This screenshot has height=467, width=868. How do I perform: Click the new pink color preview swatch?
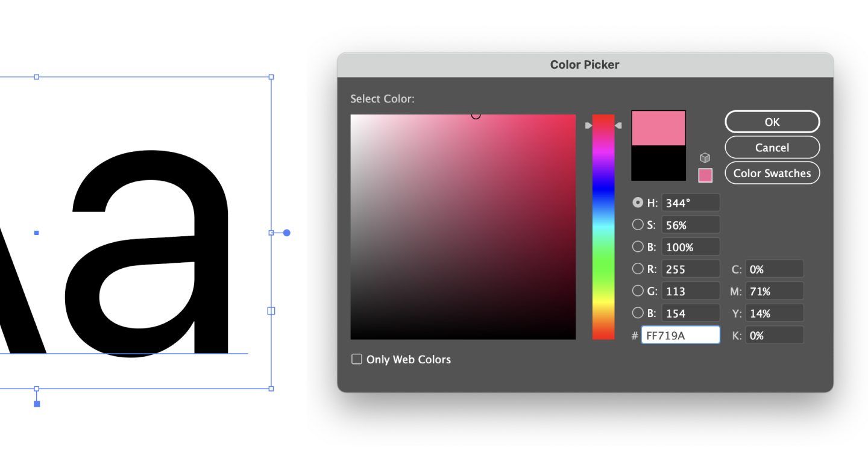coord(658,128)
